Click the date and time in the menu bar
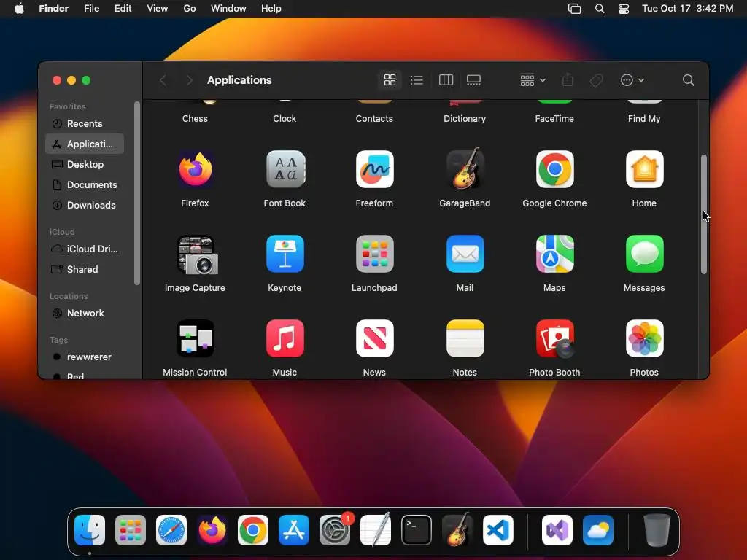The height and width of the screenshot is (560, 747). 687,9
